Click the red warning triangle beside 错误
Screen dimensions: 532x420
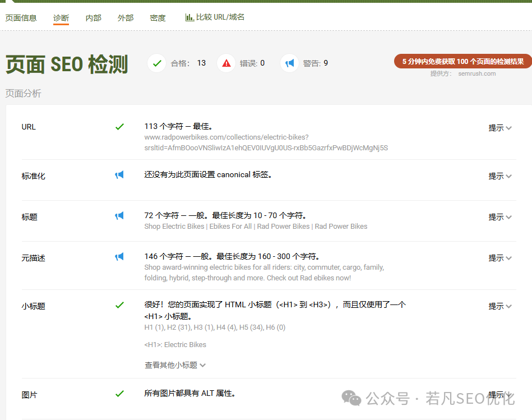pos(226,63)
